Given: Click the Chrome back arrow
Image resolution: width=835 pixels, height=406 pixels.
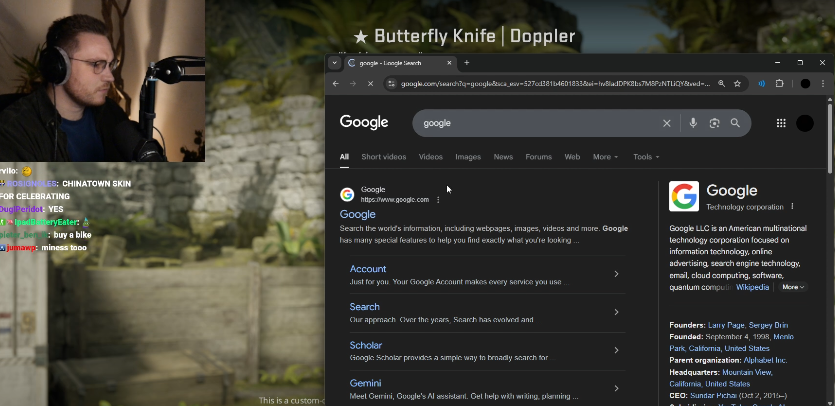Looking at the screenshot, I should (335, 84).
